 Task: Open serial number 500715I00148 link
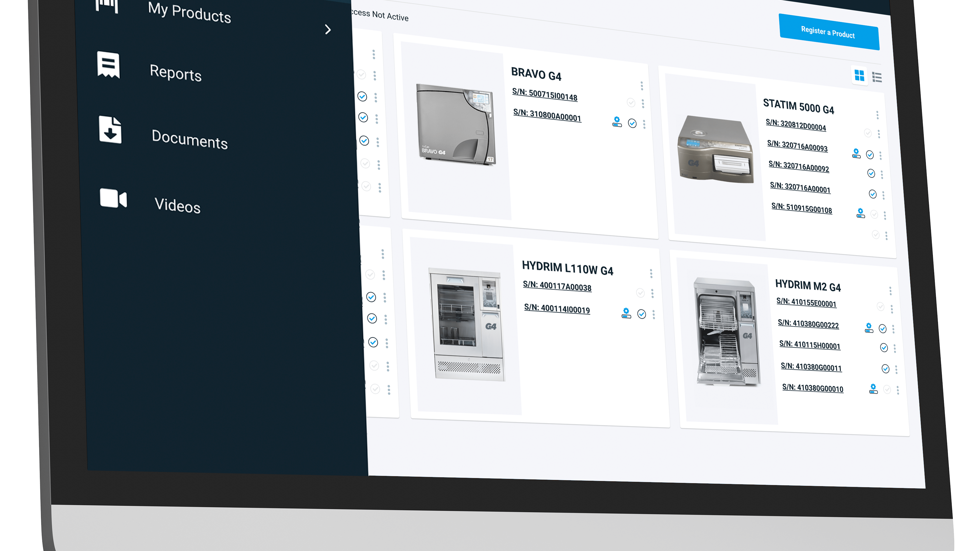click(545, 94)
